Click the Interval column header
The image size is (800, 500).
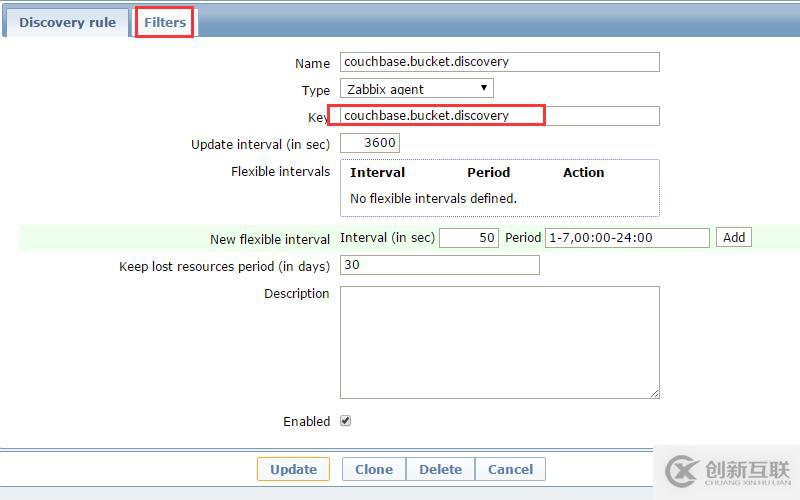[x=378, y=172]
